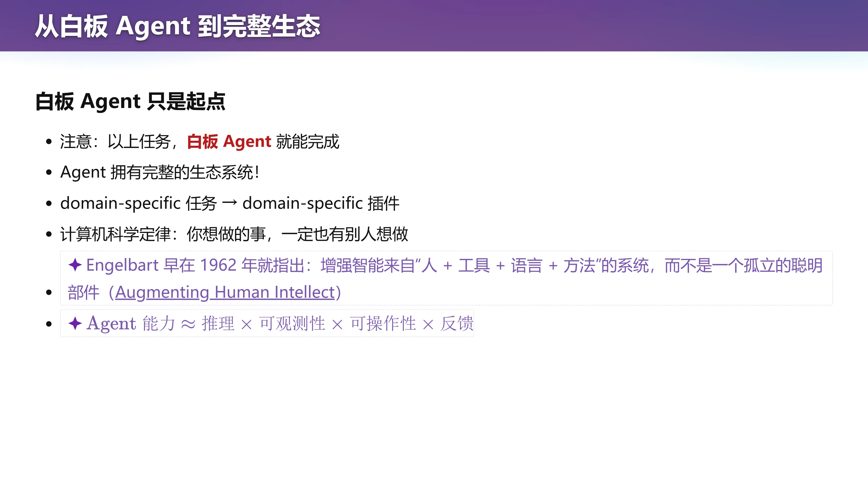Click the bullet dot before 注意
This screenshot has width=868, height=488.
(49, 141)
